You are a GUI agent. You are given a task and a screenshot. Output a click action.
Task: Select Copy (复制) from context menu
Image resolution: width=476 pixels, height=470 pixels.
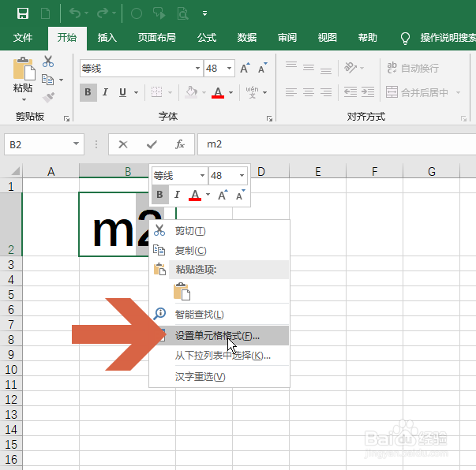[x=219, y=251]
